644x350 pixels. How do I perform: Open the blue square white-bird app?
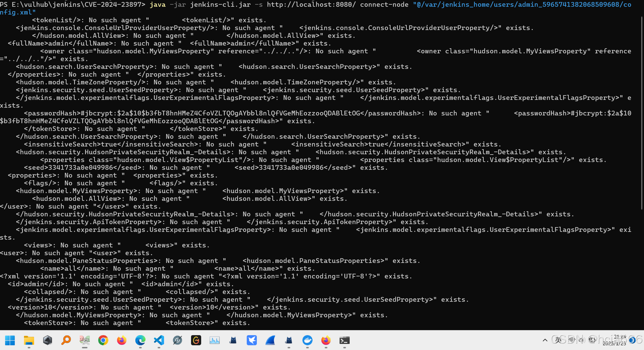point(251,340)
